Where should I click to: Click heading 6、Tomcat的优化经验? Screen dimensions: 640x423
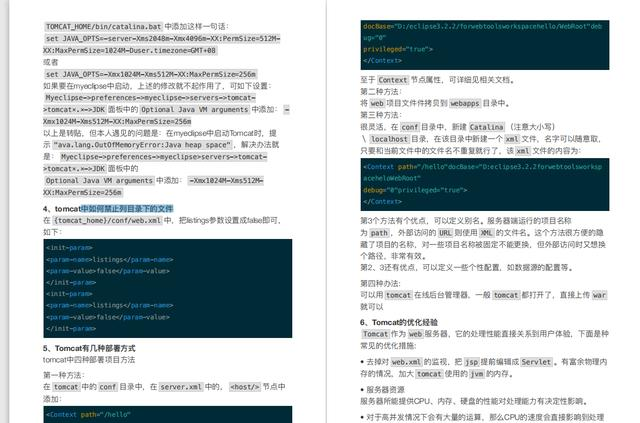[399, 322]
